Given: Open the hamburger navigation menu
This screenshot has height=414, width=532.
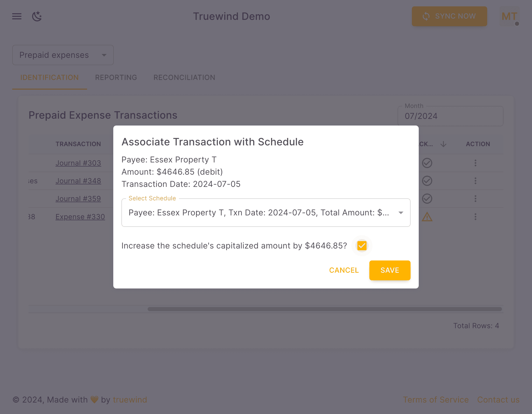Looking at the screenshot, I should [x=17, y=16].
